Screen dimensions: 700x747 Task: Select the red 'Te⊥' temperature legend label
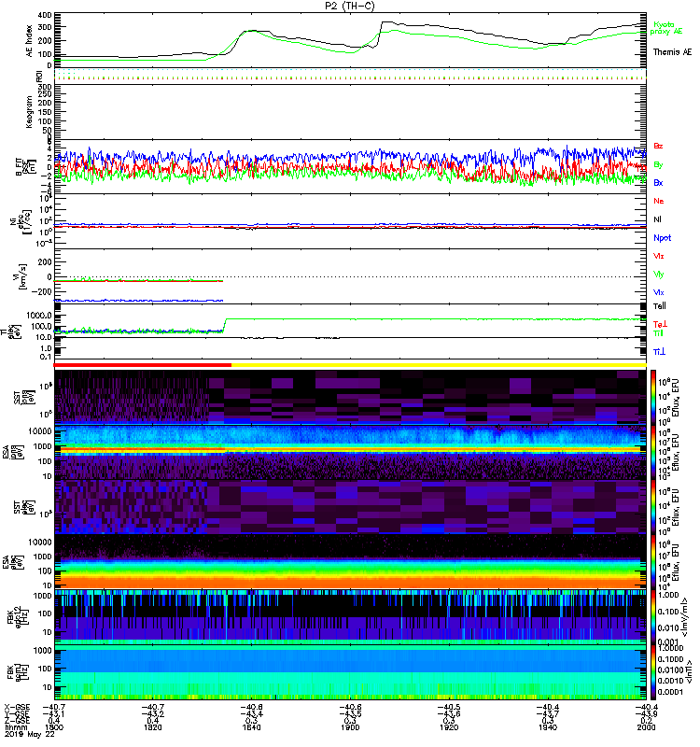tap(660, 324)
